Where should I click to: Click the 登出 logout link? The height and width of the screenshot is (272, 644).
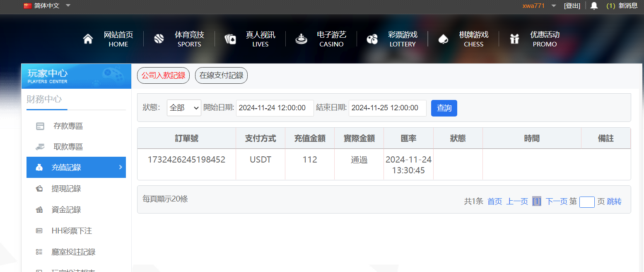pos(572,6)
